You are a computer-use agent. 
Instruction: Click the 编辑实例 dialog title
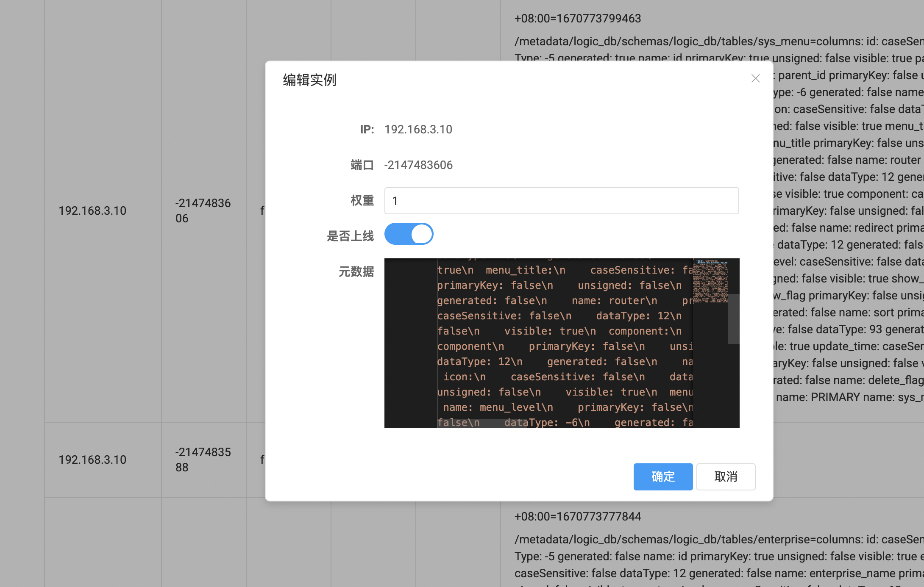pos(309,80)
